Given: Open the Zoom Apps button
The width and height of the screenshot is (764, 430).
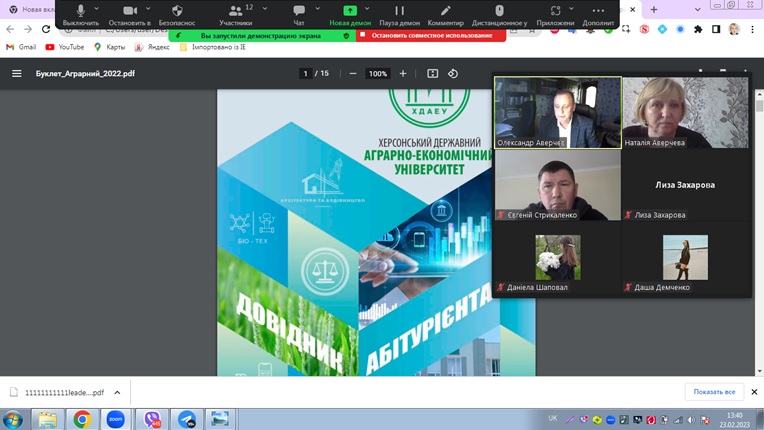Looking at the screenshot, I should click(x=555, y=15).
